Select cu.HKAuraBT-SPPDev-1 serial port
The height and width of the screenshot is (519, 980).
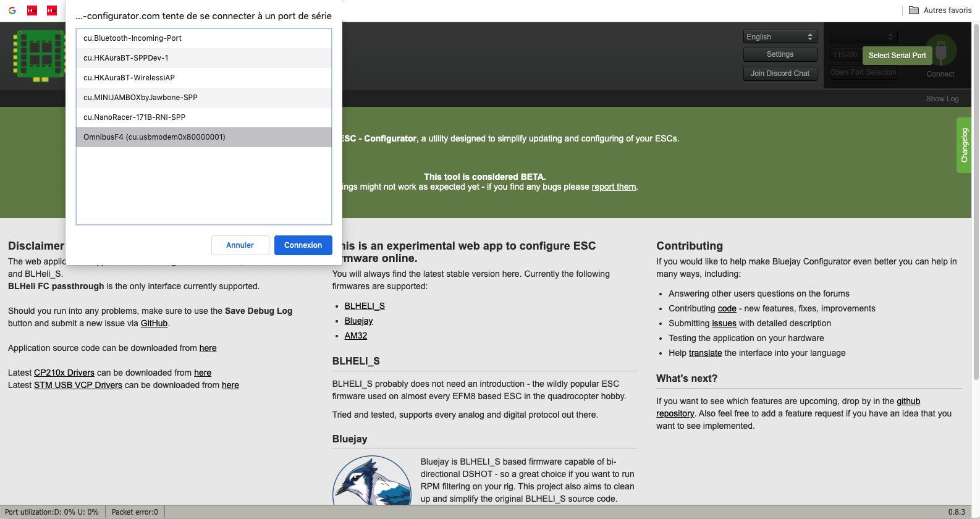204,58
